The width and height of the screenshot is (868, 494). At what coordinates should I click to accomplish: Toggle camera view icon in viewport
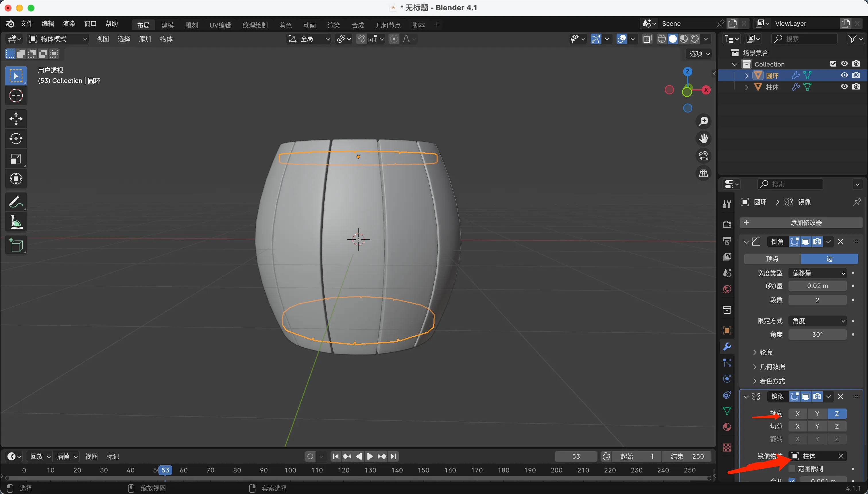pyautogui.click(x=703, y=156)
